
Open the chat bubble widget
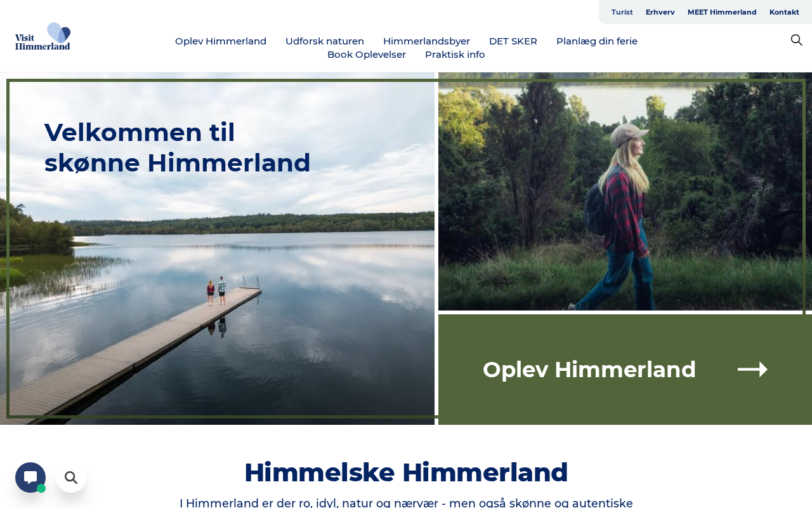click(30, 478)
